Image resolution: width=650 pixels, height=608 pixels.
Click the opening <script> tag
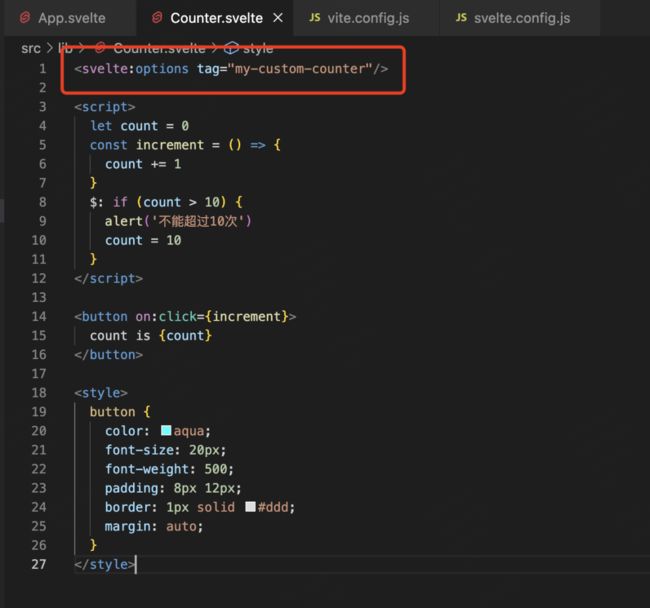click(x=105, y=107)
